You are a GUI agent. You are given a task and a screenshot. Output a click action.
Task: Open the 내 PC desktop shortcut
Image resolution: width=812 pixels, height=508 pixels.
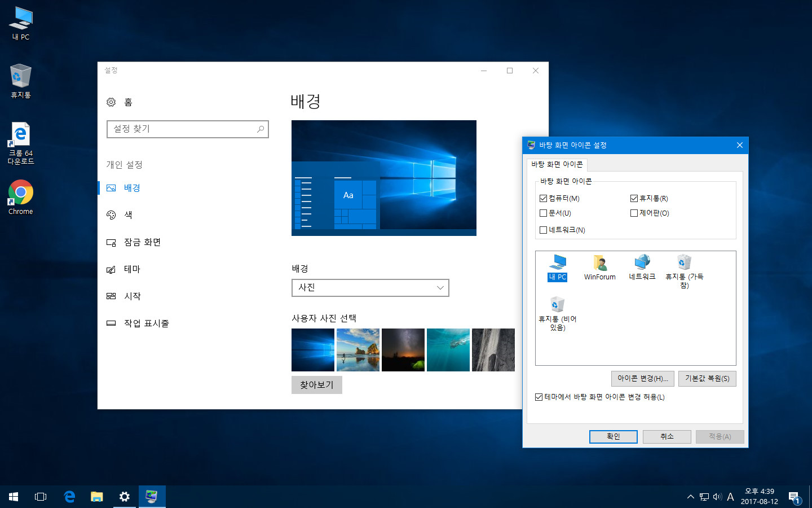(x=21, y=23)
